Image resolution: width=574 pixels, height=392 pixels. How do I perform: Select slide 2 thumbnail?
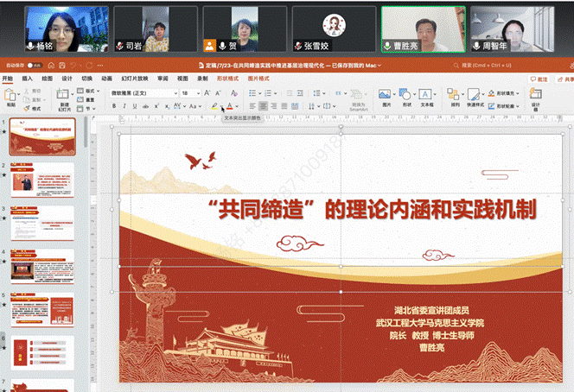click(42, 180)
